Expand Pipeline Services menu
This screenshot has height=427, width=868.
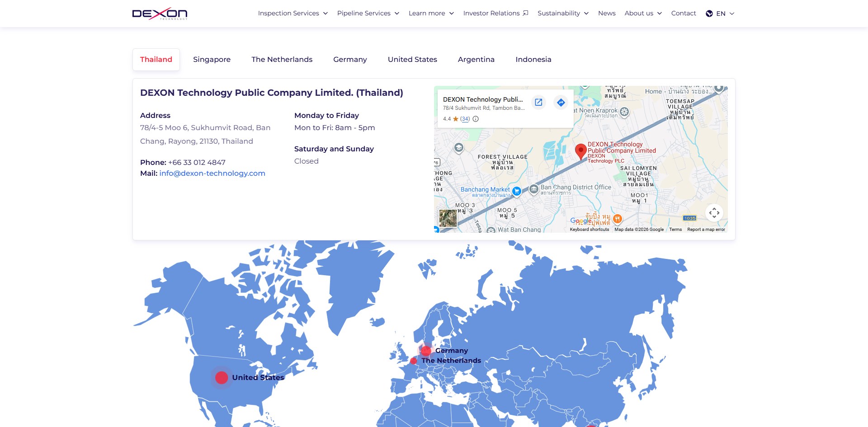coord(368,13)
